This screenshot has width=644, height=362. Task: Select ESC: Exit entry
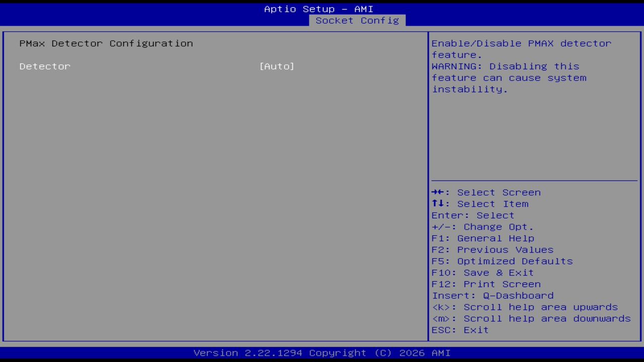(460, 330)
